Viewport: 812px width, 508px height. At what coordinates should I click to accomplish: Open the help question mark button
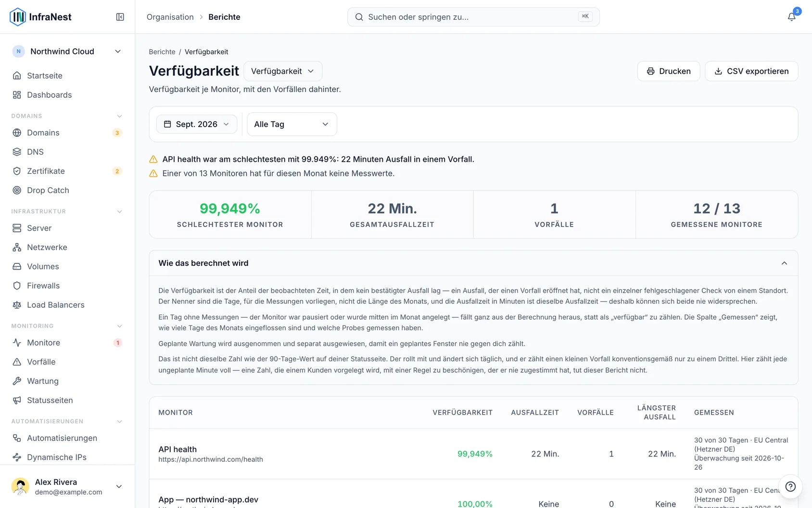pos(790,486)
